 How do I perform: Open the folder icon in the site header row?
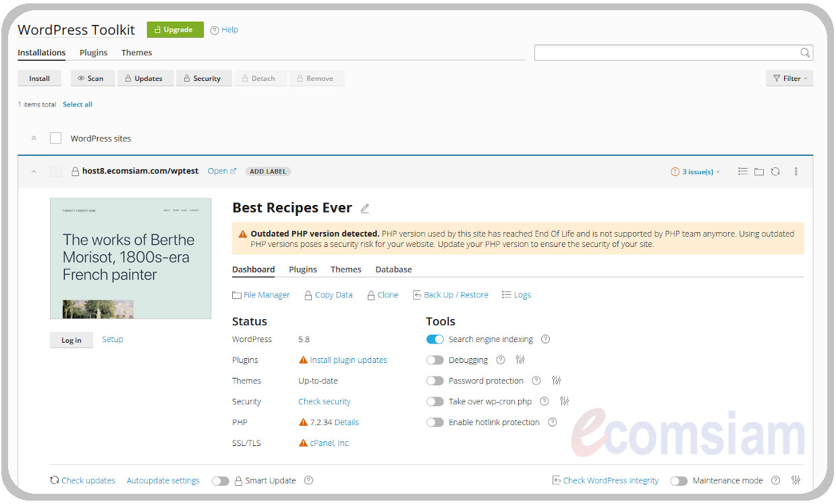tap(759, 171)
